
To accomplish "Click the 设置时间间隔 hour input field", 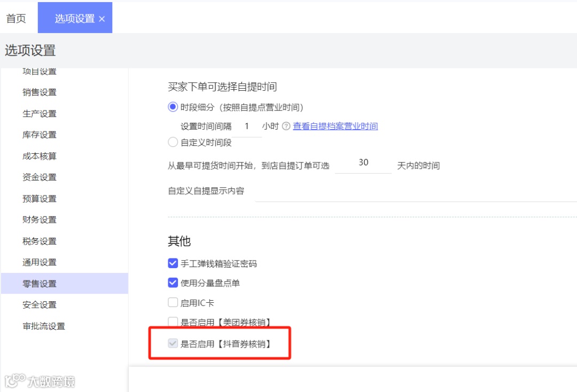I will tap(247, 127).
